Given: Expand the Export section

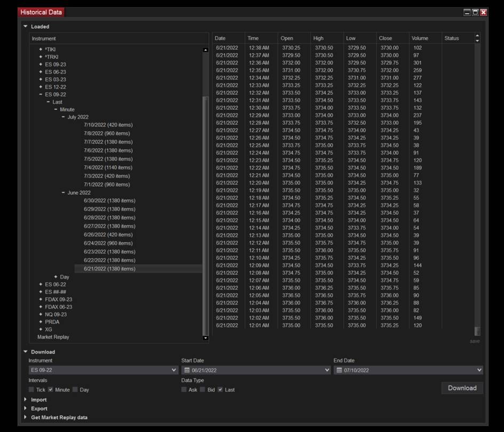Looking at the screenshot, I should 26,408.
